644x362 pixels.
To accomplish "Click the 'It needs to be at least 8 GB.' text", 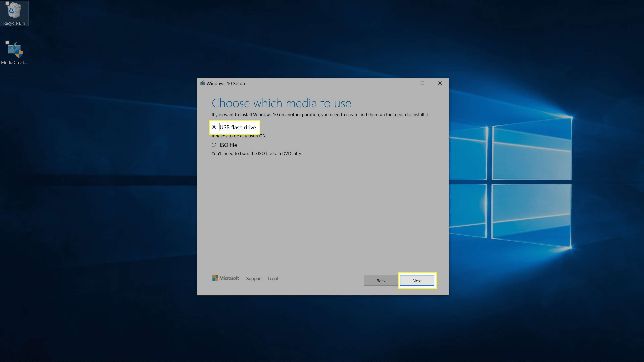I will point(239,136).
